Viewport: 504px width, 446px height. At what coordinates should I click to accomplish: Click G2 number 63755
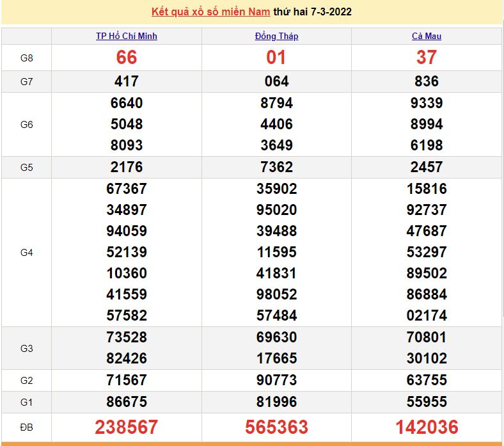click(x=427, y=380)
